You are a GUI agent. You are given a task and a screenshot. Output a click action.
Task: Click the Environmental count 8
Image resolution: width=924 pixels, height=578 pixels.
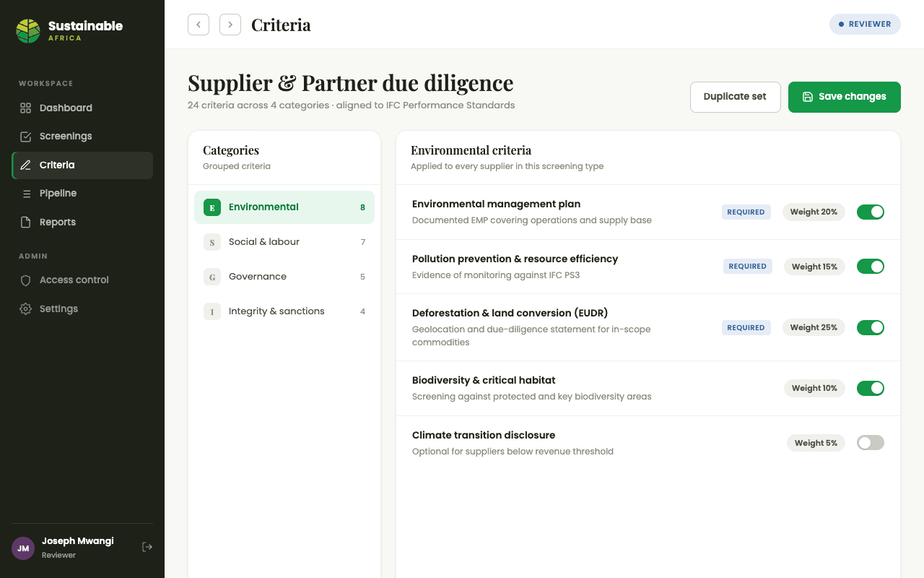363,207
